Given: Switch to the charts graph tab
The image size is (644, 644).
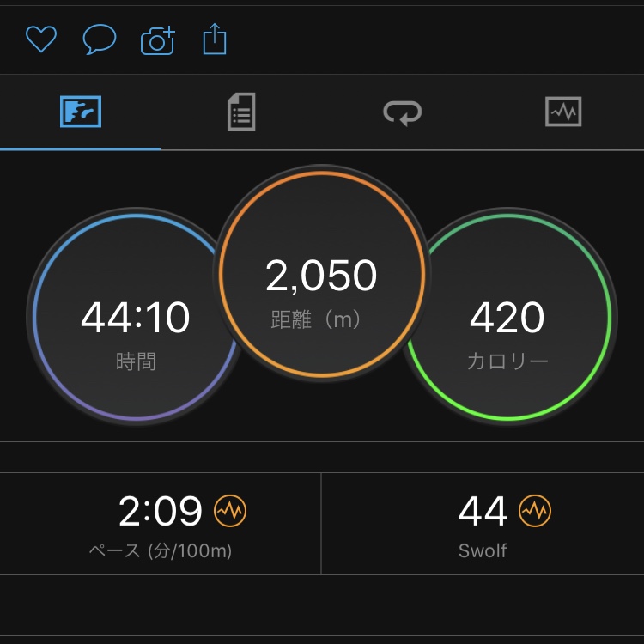Looking at the screenshot, I should click(x=563, y=112).
